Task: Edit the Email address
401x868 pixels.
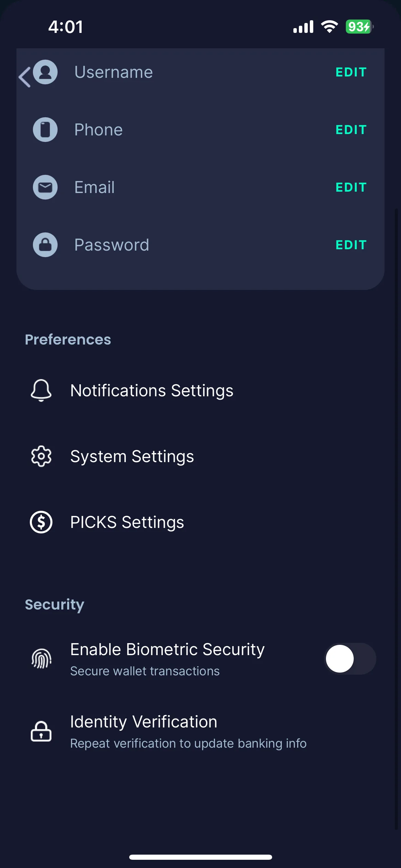Action: [x=351, y=187]
